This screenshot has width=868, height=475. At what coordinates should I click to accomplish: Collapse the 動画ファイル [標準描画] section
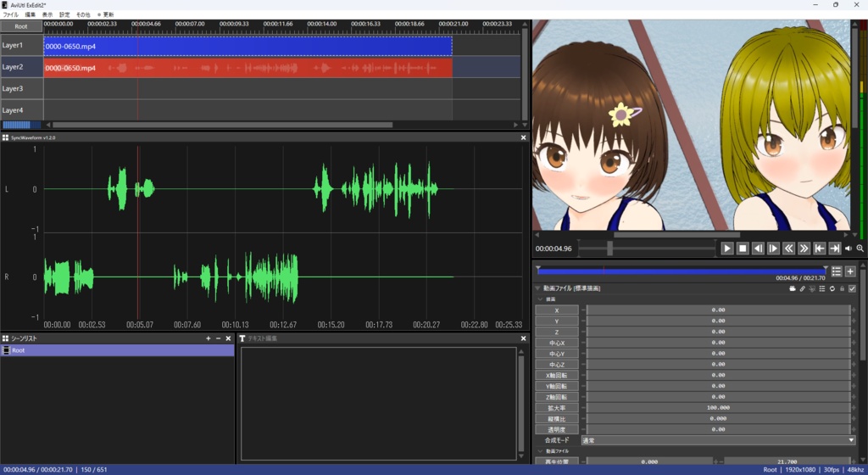pyautogui.click(x=537, y=288)
